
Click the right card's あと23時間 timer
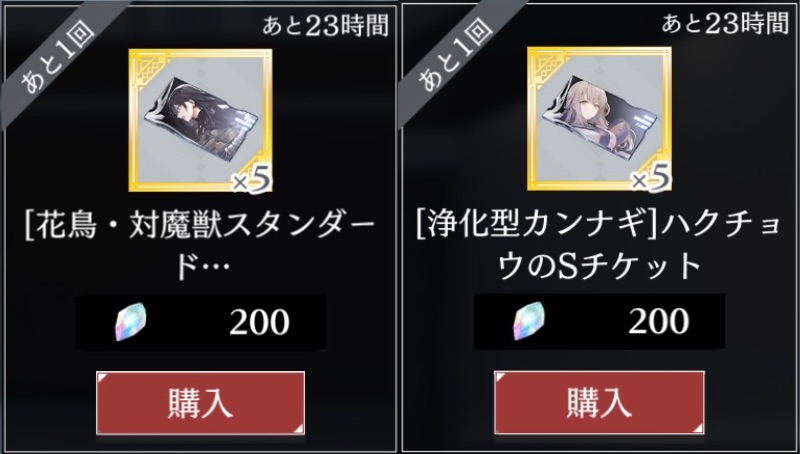725,23
